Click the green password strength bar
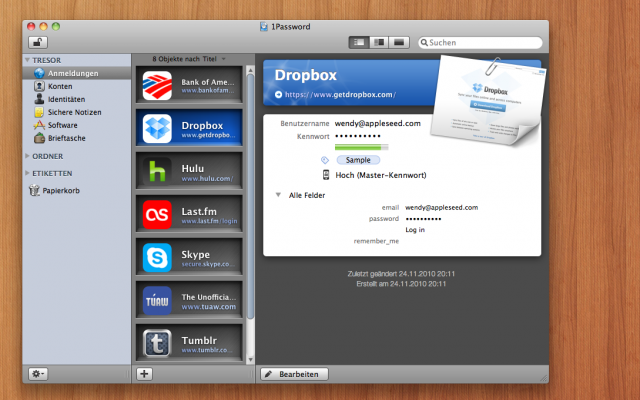This screenshot has width=640, height=400. click(x=361, y=147)
